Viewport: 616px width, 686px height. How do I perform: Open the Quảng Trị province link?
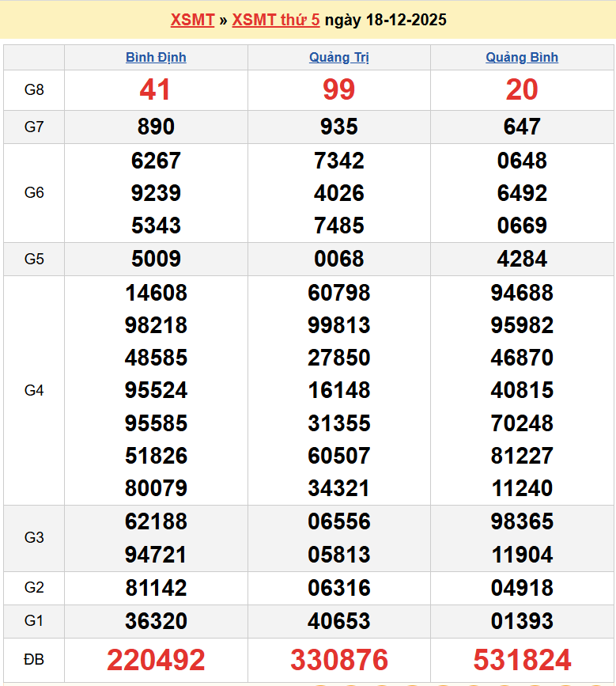(x=338, y=57)
